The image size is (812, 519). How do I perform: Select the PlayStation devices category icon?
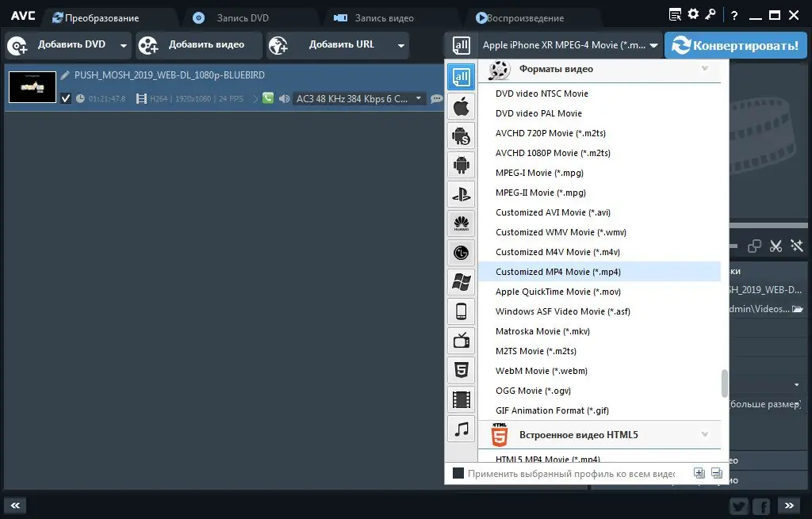[x=461, y=195]
